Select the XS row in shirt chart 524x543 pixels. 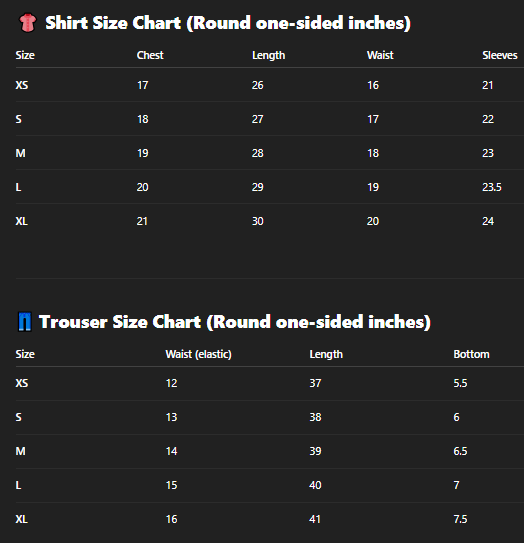269,85
